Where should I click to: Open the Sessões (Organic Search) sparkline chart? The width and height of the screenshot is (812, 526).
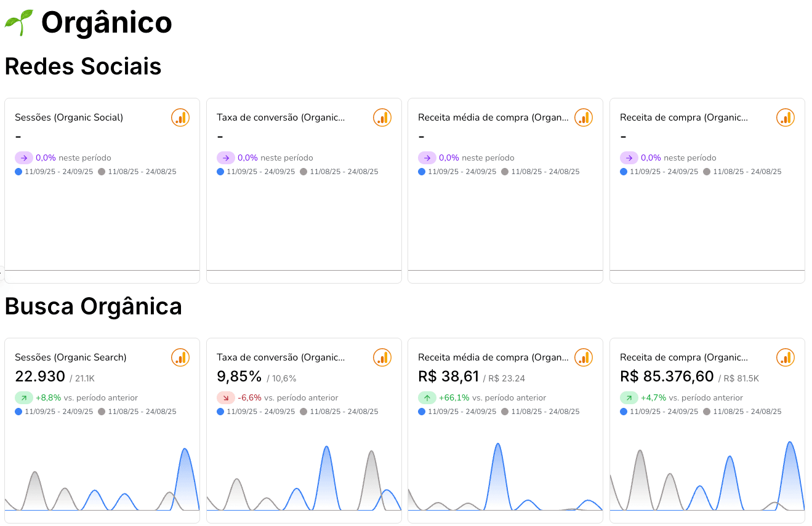tap(102, 477)
